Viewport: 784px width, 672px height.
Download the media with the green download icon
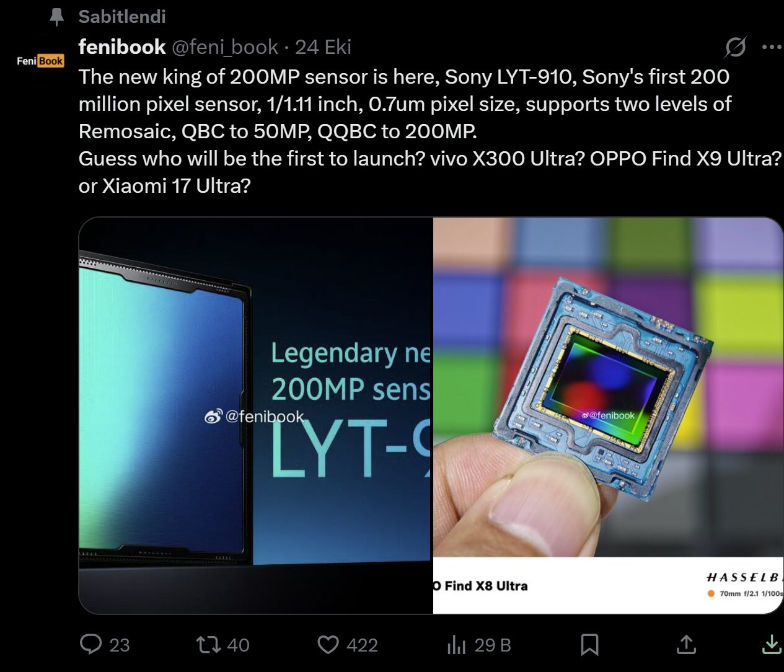tap(772, 645)
